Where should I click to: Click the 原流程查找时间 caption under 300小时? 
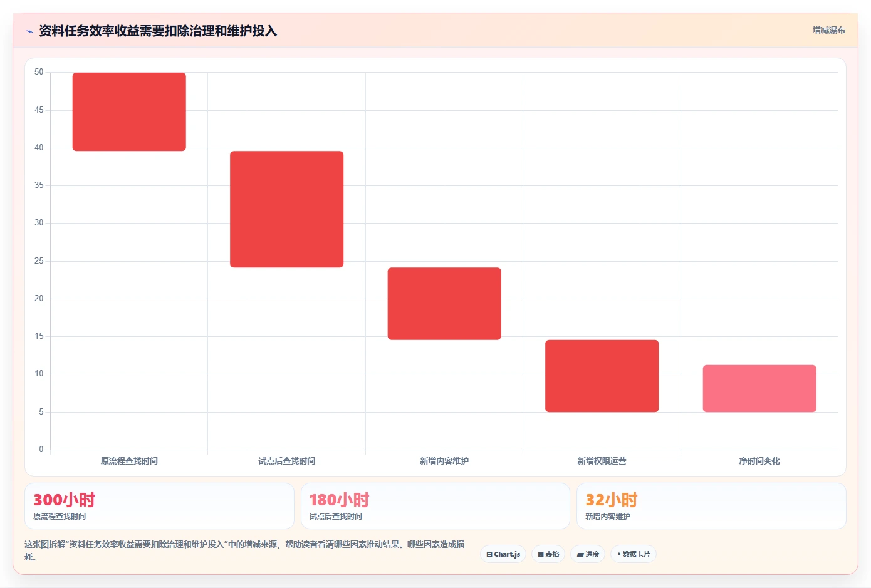click(60, 517)
